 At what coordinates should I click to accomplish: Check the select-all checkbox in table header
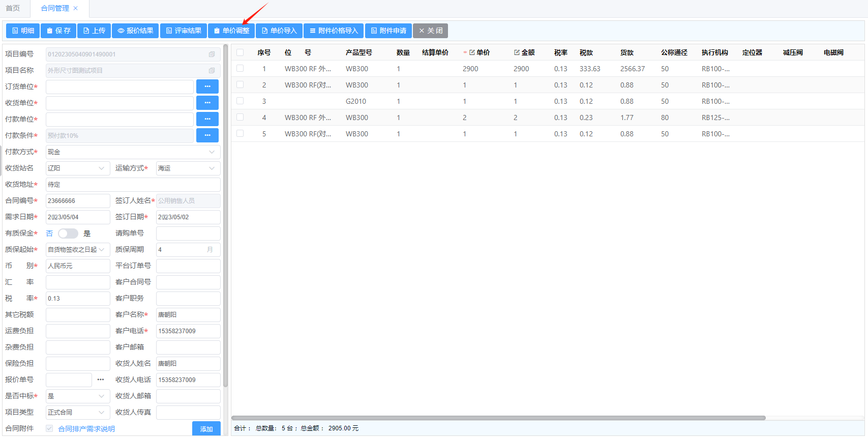[x=240, y=52]
